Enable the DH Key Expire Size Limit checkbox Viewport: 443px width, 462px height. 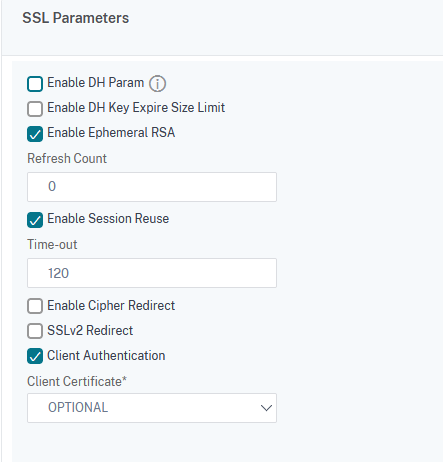[35, 109]
